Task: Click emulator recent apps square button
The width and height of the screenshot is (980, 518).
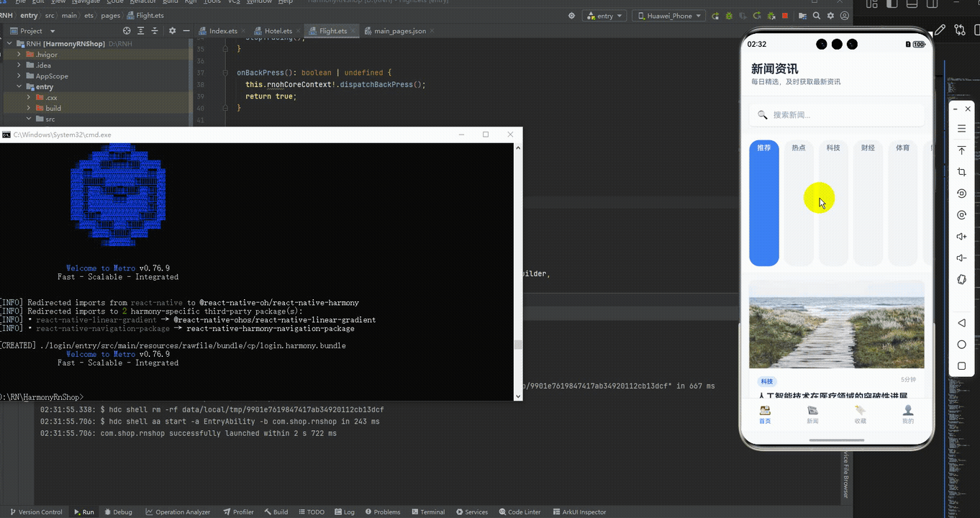Action: coord(961,366)
